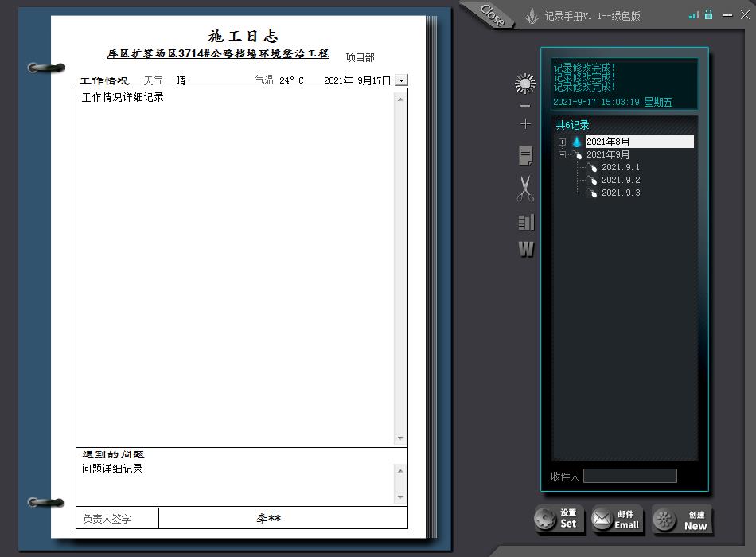Image resolution: width=756 pixels, height=557 pixels.
Task: Open the 2021.9.1 record
Action: click(x=621, y=167)
